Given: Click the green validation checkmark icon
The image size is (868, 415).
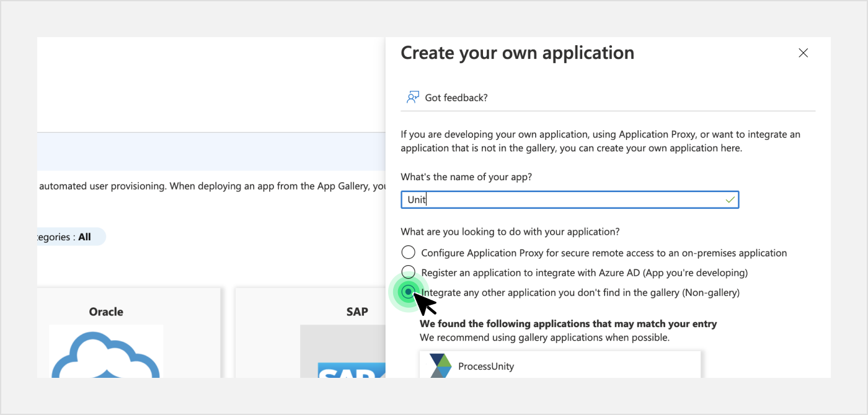Looking at the screenshot, I should click(730, 200).
